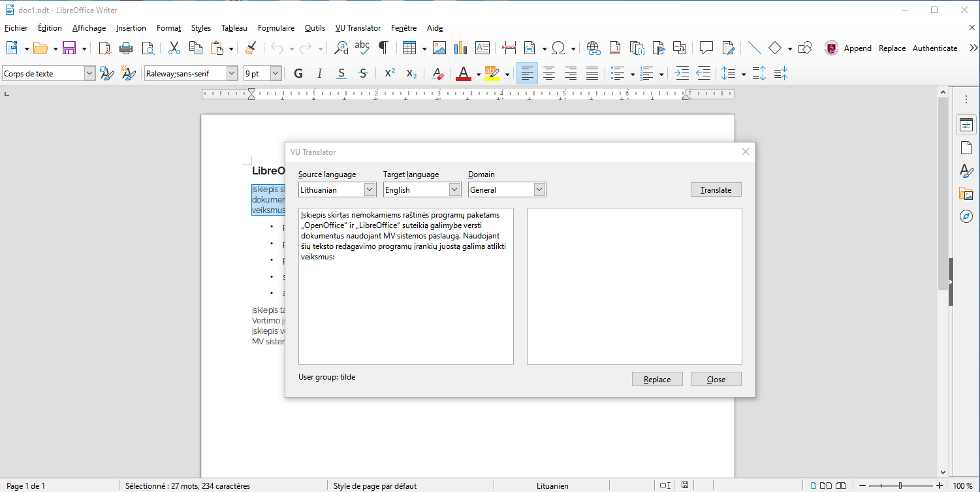Open the Target language dropdown

[x=455, y=189]
